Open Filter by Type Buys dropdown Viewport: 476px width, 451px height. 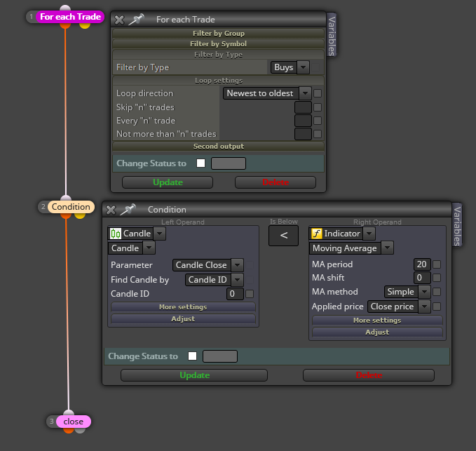pos(290,67)
